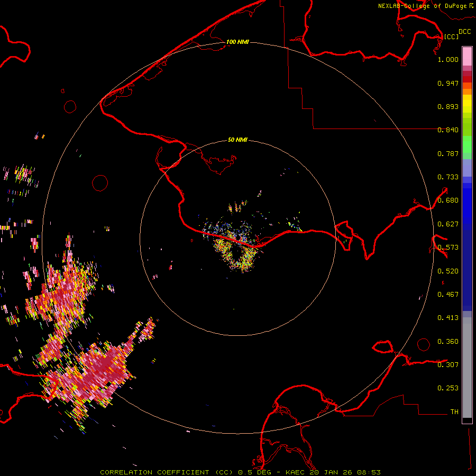Click the 20 JAN 26 date text

pyautogui.click(x=330, y=472)
